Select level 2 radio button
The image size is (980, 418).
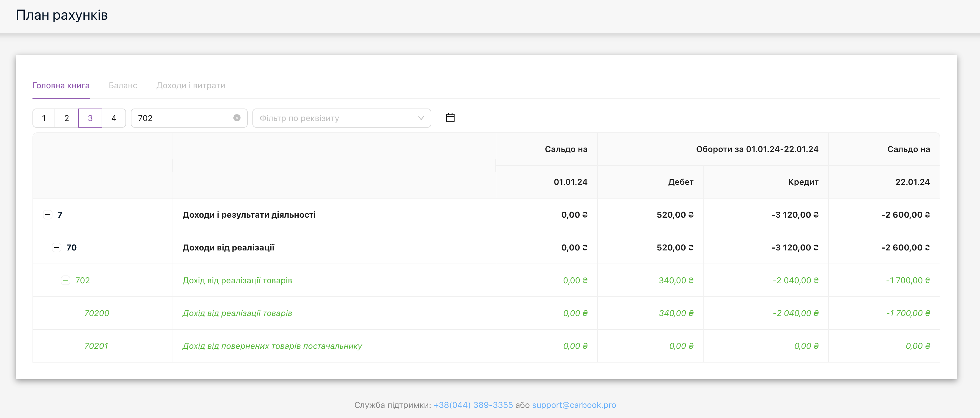66,118
